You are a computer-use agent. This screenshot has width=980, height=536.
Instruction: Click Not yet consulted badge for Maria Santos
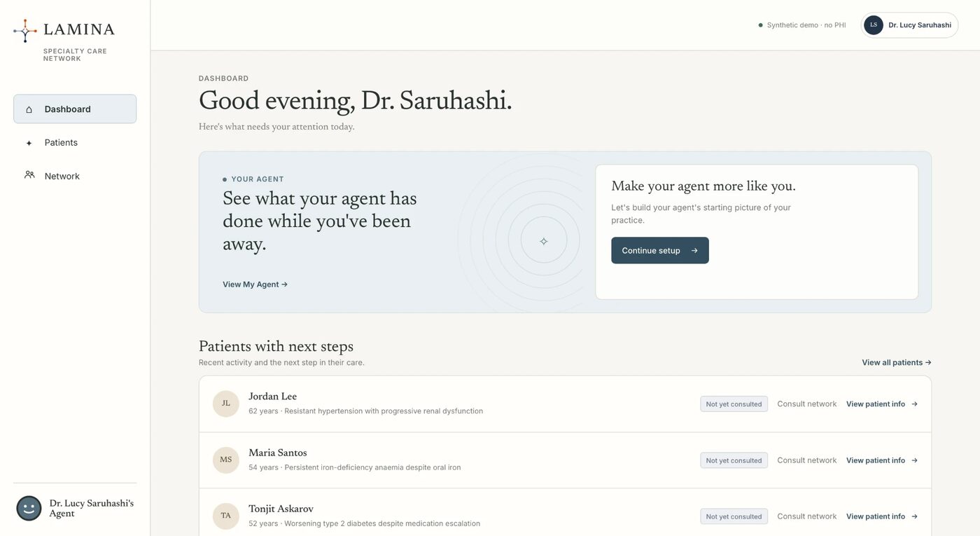click(734, 460)
